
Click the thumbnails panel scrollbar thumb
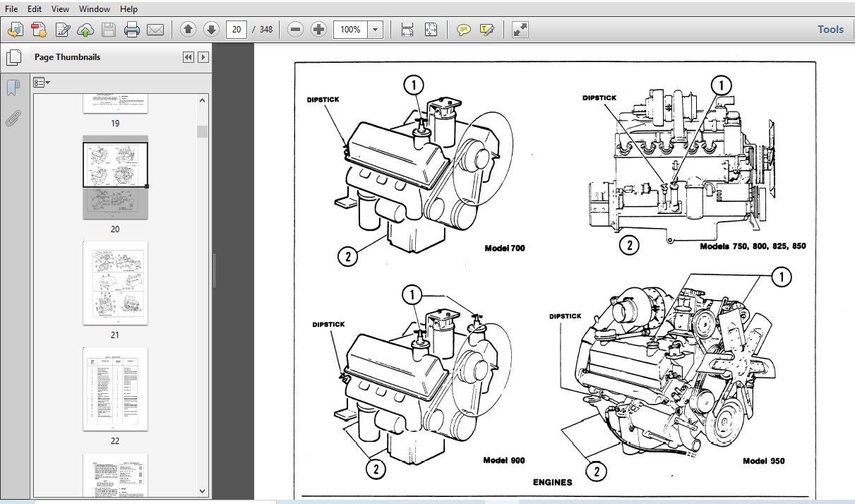(203, 131)
